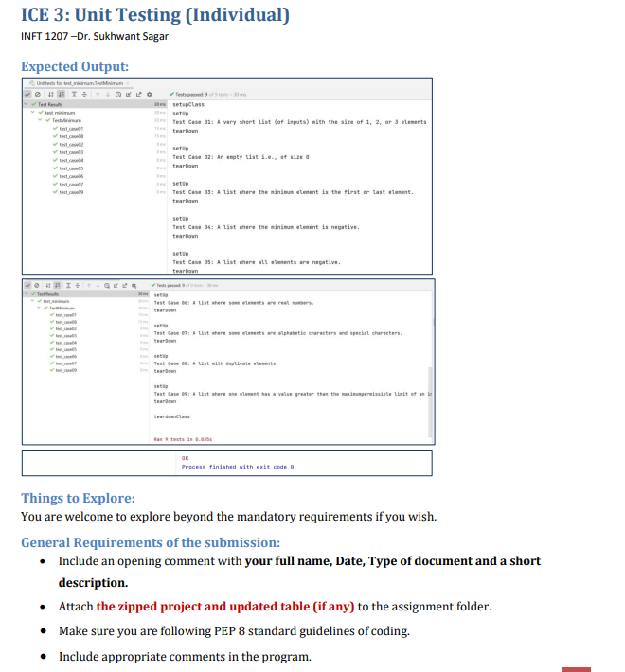
Task: Select Test Results root row in second screenshot
Action: [86, 294]
